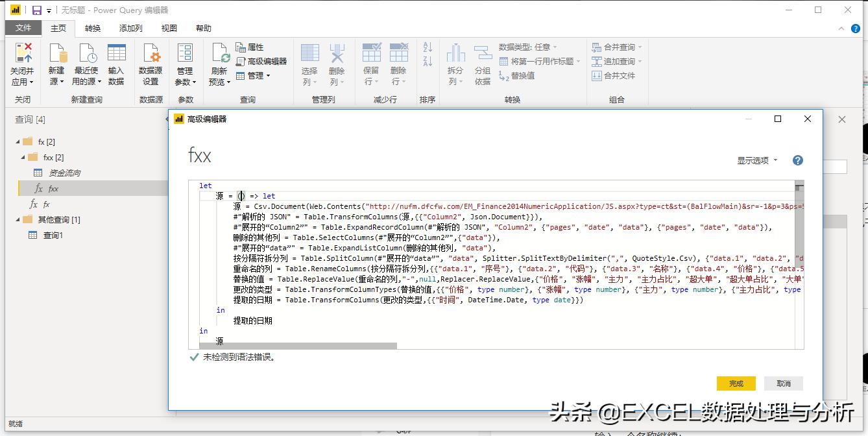Click the help question mark icon in dialog
Image resolution: width=868 pixels, height=436 pixels.
point(798,160)
